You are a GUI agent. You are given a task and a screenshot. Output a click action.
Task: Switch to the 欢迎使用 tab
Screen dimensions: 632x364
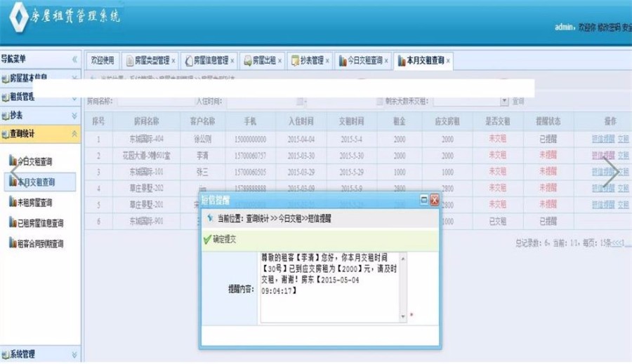(103, 60)
